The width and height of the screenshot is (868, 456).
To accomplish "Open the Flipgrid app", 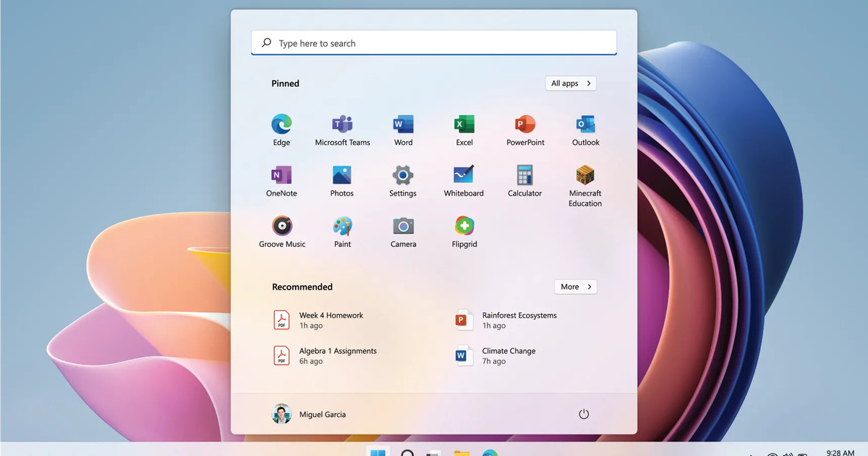I will [464, 226].
